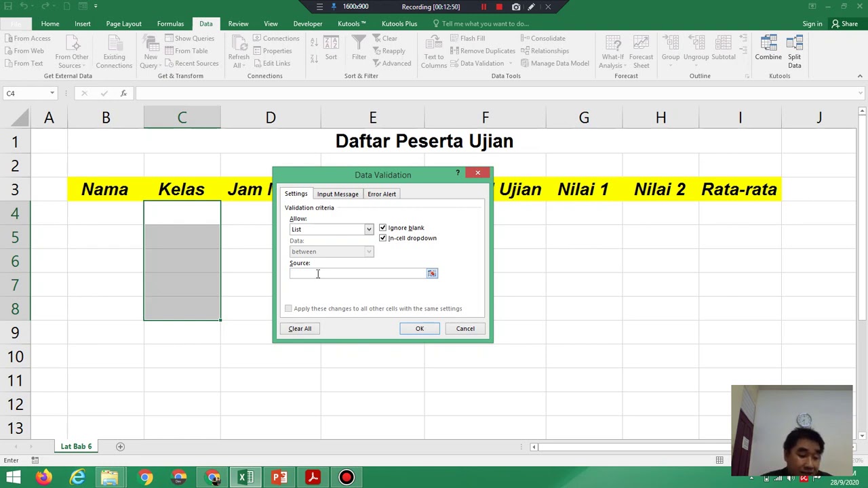
Task: Open the Name Box dropdown arrow
Action: click(x=52, y=93)
